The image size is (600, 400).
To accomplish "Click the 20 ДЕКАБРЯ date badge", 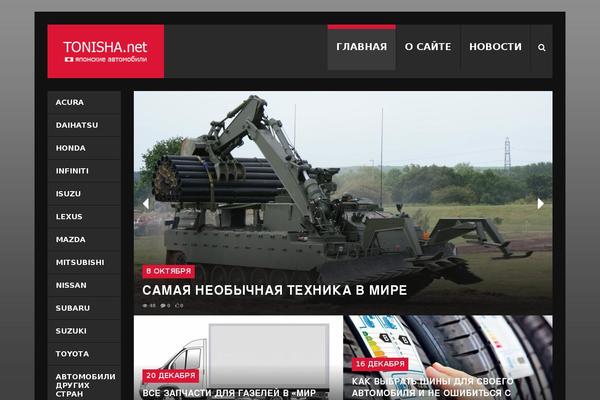I will 171,376.
